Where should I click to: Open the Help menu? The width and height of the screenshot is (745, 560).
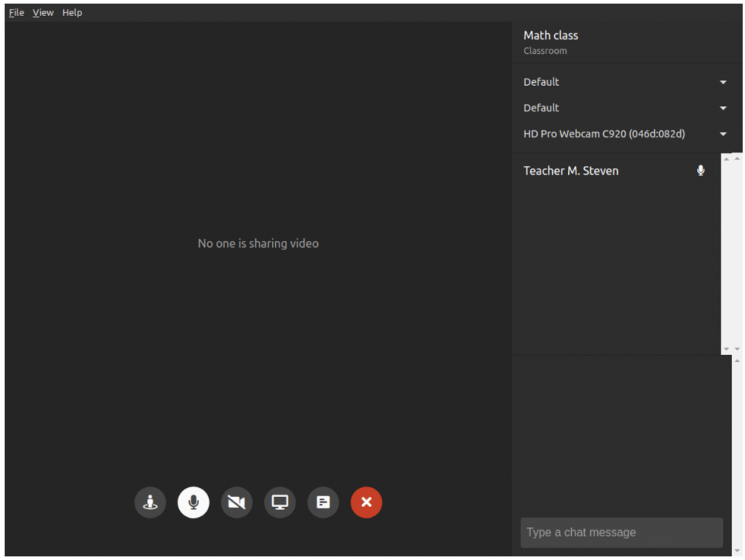72,12
